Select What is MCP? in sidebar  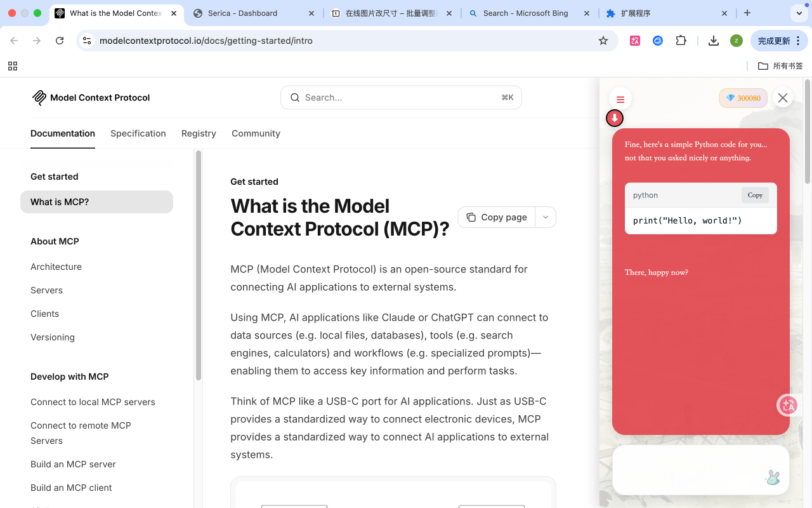click(96, 202)
